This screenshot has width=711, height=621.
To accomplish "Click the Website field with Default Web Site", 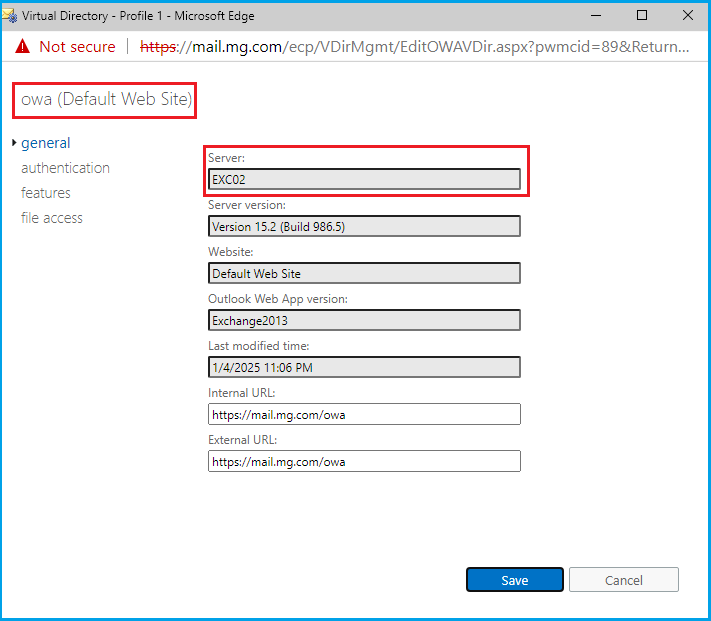I will 364,273.
